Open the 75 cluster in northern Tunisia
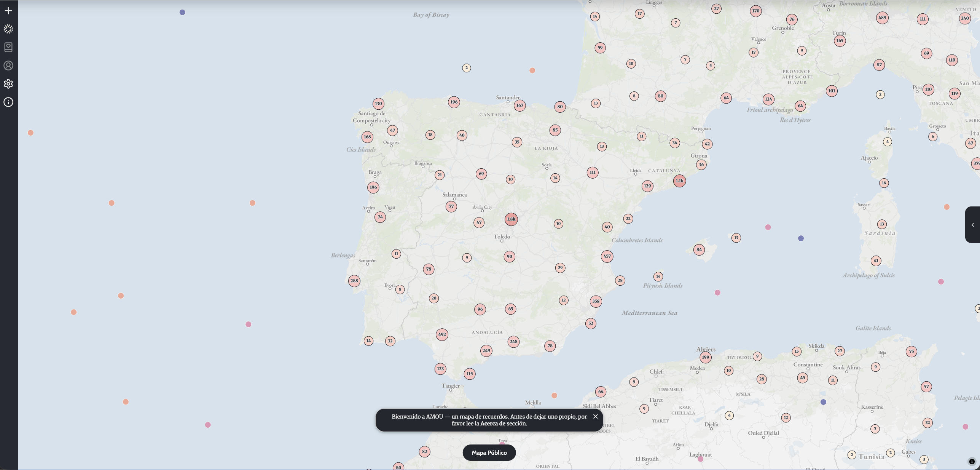 click(x=911, y=352)
